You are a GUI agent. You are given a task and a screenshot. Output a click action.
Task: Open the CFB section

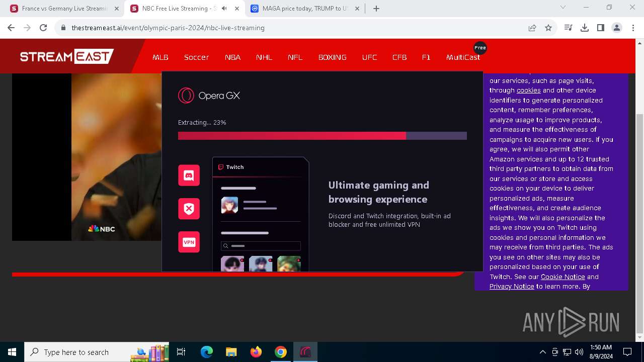(399, 57)
